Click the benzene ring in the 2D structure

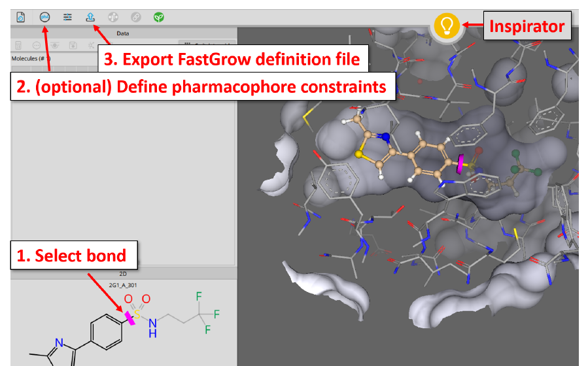pos(107,332)
